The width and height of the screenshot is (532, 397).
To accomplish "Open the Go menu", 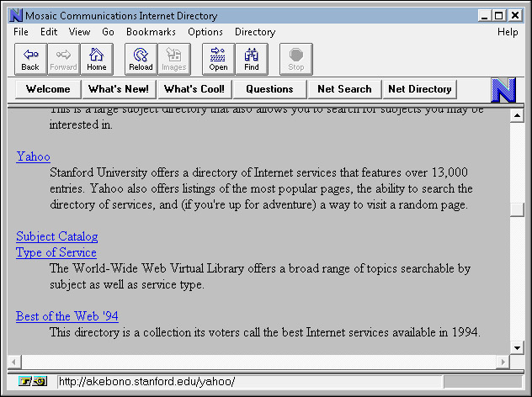I will pyautogui.click(x=108, y=32).
